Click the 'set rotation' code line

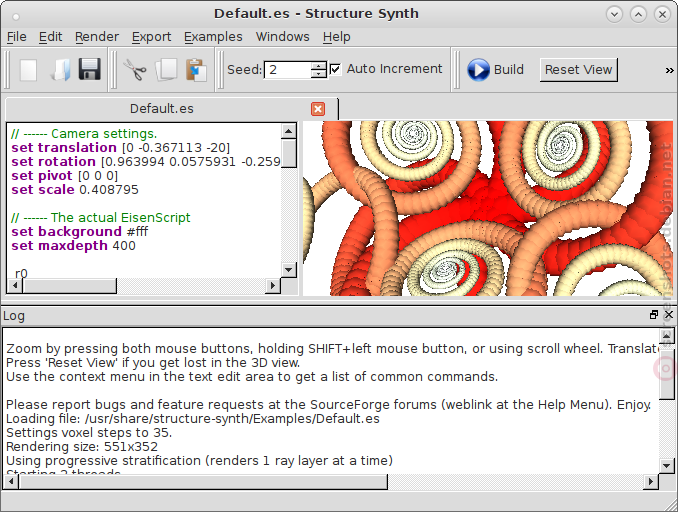pos(146,162)
